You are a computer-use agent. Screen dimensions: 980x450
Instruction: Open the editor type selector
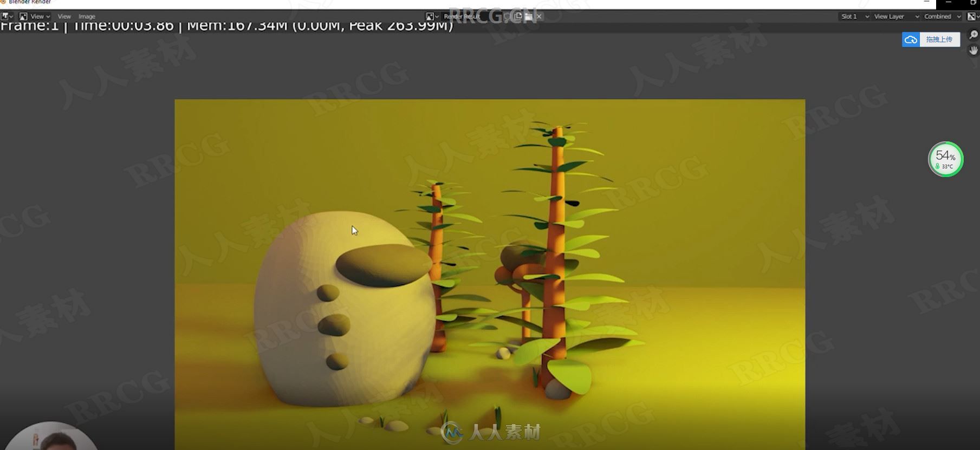pyautogui.click(x=7, y=16)
